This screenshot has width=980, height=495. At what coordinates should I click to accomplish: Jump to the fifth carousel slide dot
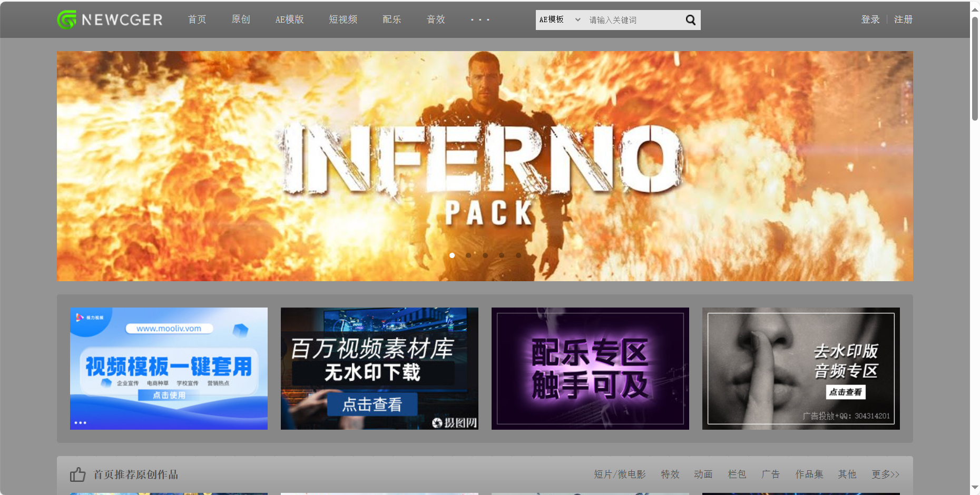coord(518,255)
